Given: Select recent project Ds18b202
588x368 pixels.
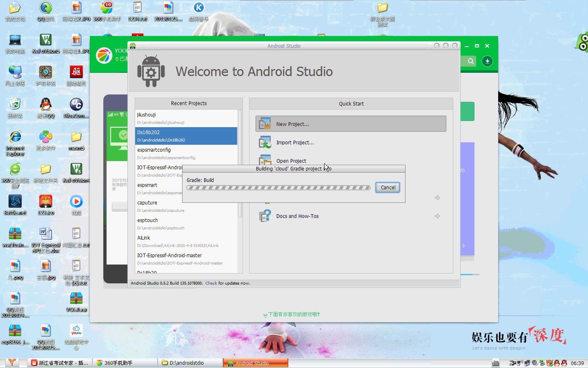Looking at the screenshot, I should pyautogui.click(x=186, y=136).
